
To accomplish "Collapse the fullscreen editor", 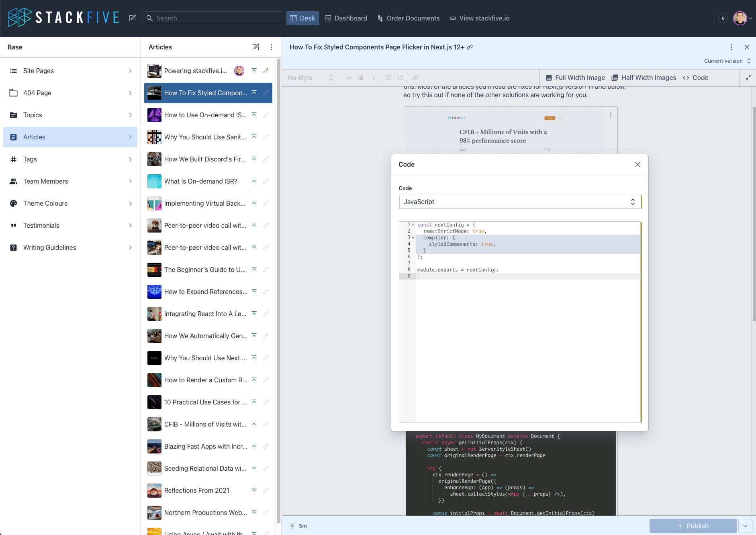I will [x=748, y=78].
